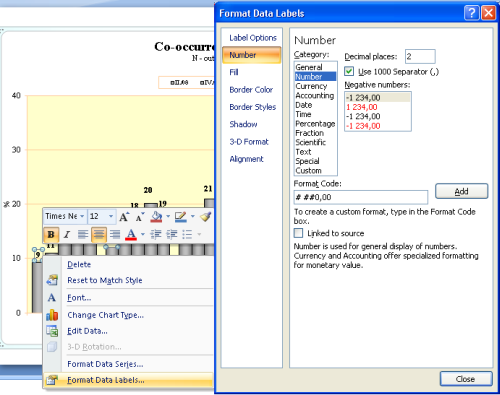Expand Shape Outline dropdown arrow
This screenshot has width=500, height=395.
pos(193,217)
